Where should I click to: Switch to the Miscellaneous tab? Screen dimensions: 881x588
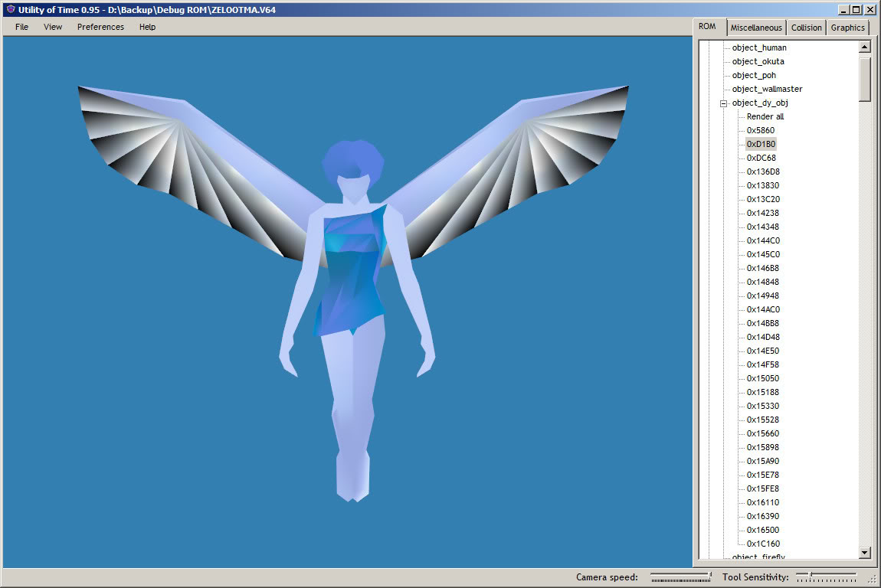click(755, 28)
